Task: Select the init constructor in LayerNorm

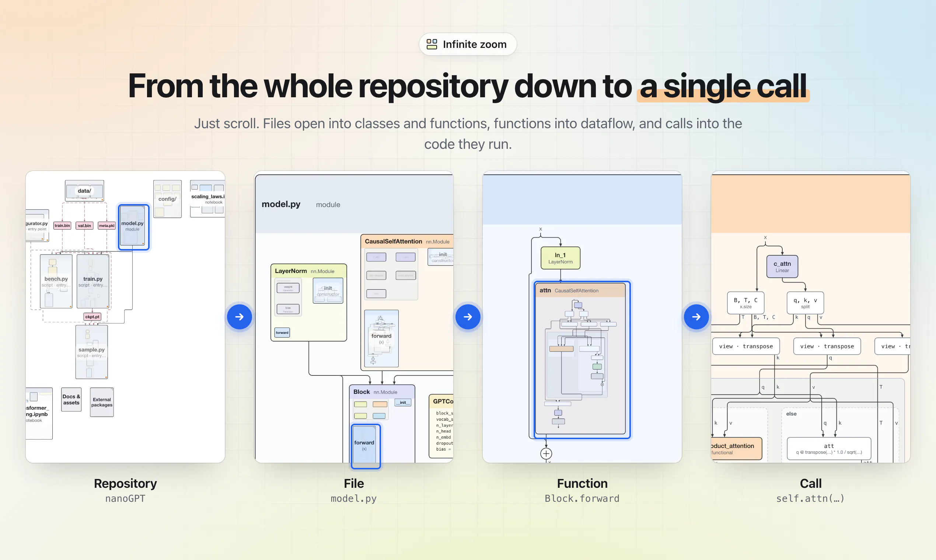Action: point(328,291)
